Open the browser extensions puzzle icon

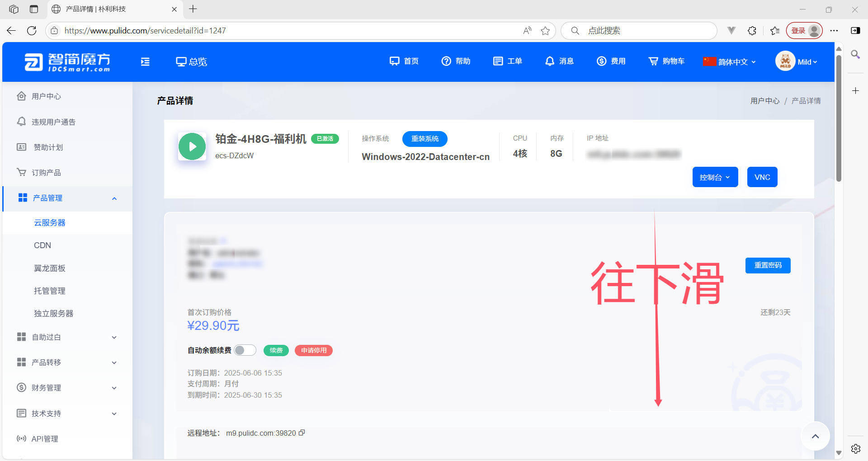pos(752,31)
